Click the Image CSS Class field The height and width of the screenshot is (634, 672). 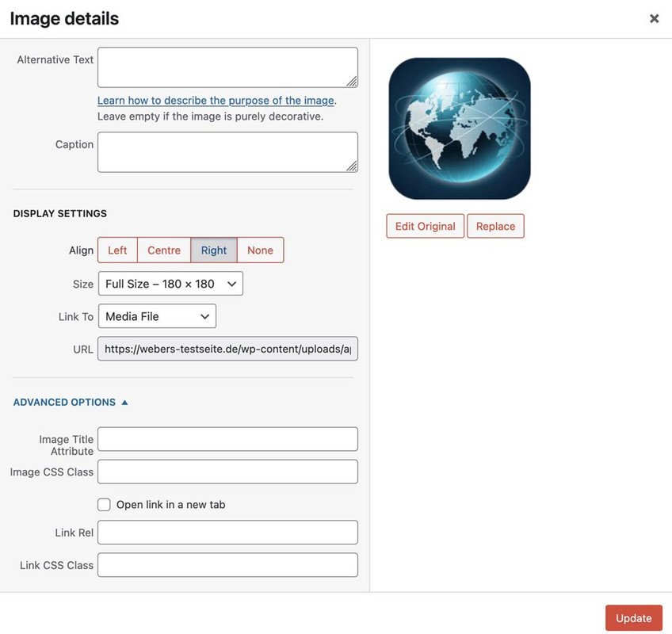[227, 472]
